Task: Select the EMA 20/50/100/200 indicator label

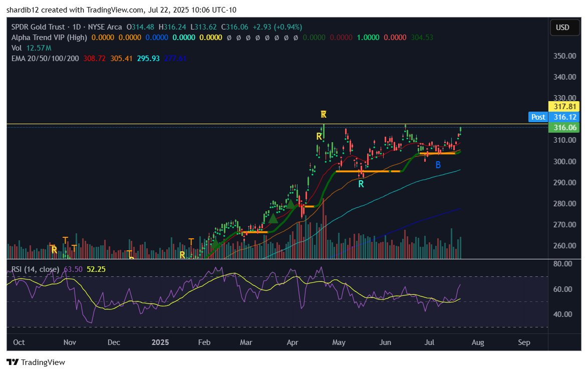Action: [45, 59]
